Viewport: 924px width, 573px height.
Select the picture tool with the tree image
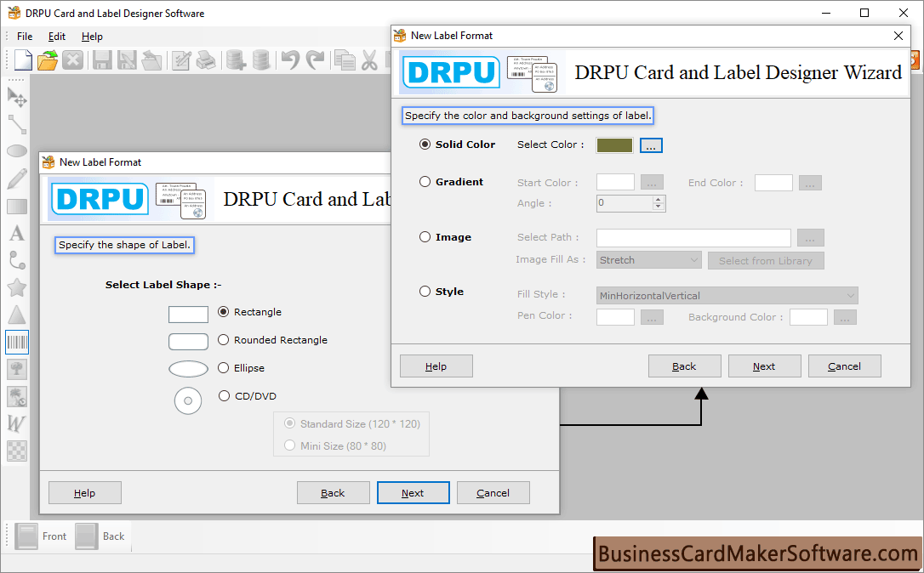[x=16, y=369]
